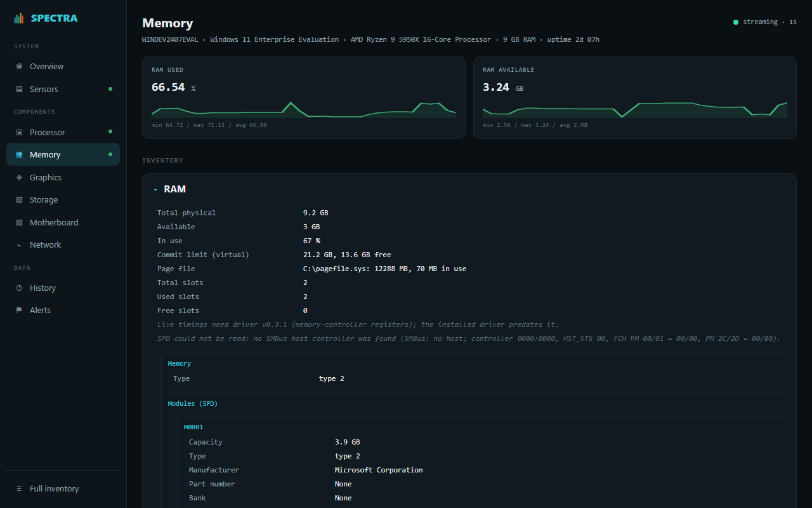Go to the Sensors page

pyautogui.click(x=63, y=89)
